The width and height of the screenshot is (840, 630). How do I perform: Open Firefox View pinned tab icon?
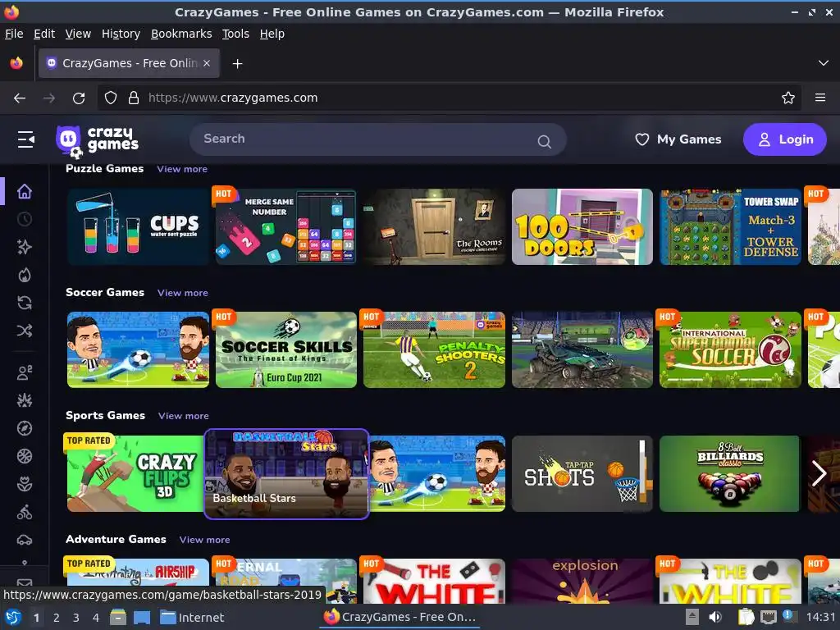16,63
